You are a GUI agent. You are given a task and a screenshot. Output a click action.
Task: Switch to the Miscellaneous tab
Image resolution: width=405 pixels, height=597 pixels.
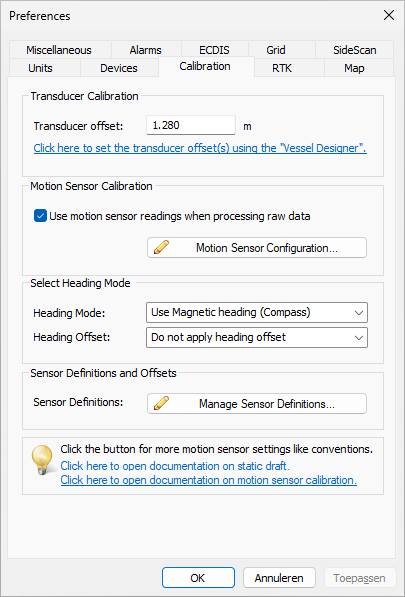click(59, 50)
